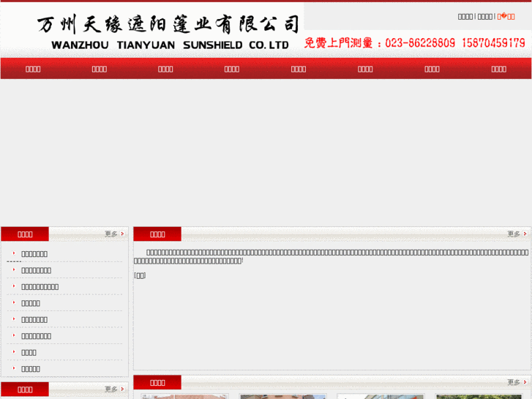Click the Wanzhou Tianyuan Sunshield company logo

(168, 32)
